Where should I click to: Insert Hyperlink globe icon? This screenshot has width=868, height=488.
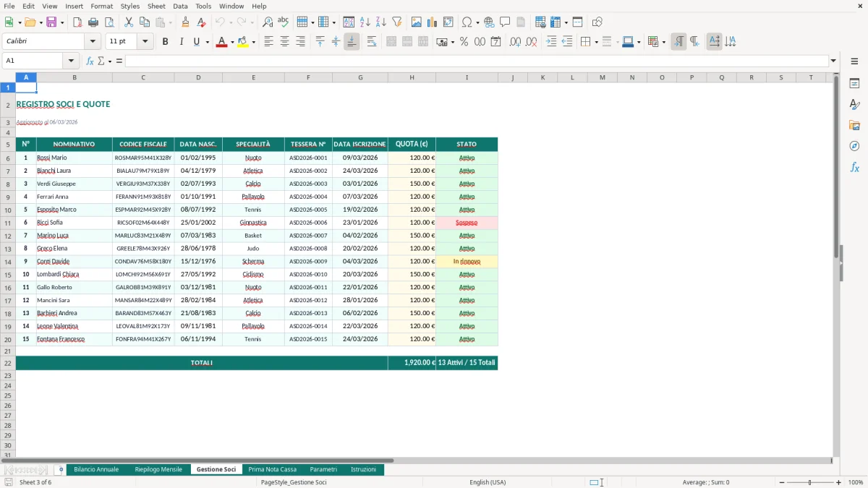(489, 22)
